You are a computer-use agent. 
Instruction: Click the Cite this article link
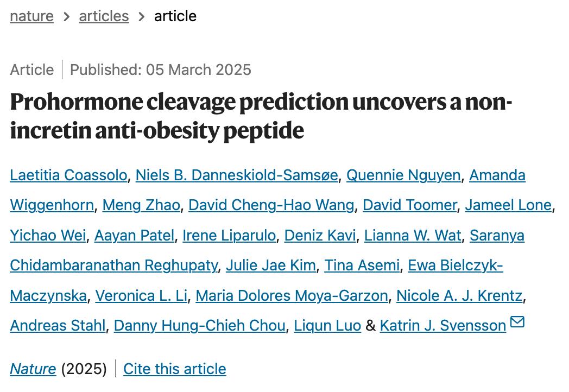[174, 369]
